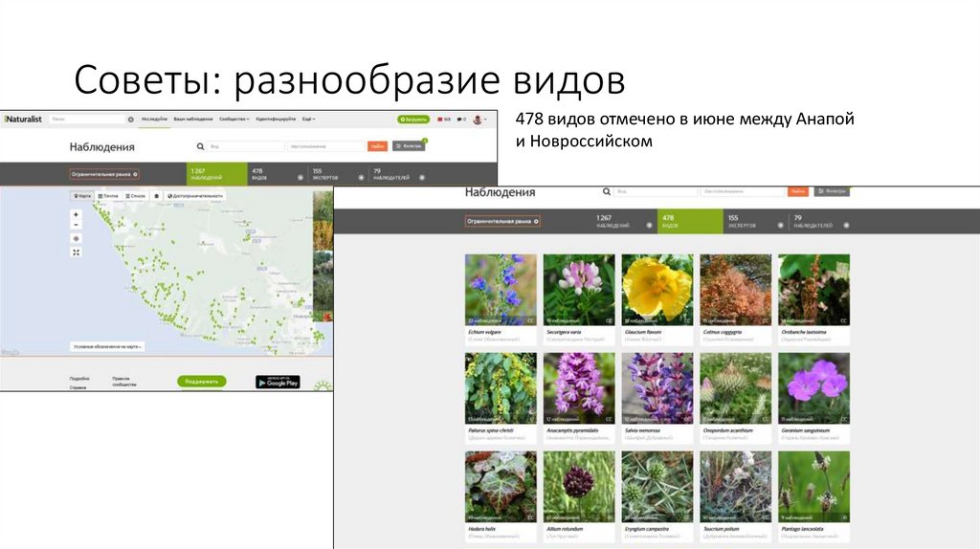Select the 1267 наблюдений tab in the species window
This screenshot has height=549, width=980.
(x=624, y=221)
